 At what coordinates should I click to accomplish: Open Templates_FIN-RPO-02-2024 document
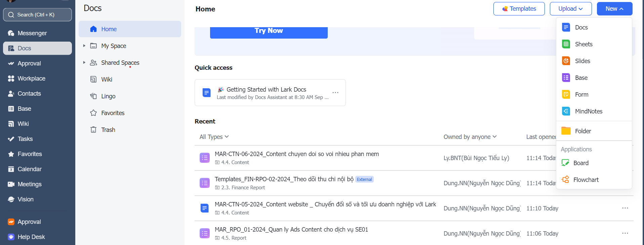[x=284, y=179]
